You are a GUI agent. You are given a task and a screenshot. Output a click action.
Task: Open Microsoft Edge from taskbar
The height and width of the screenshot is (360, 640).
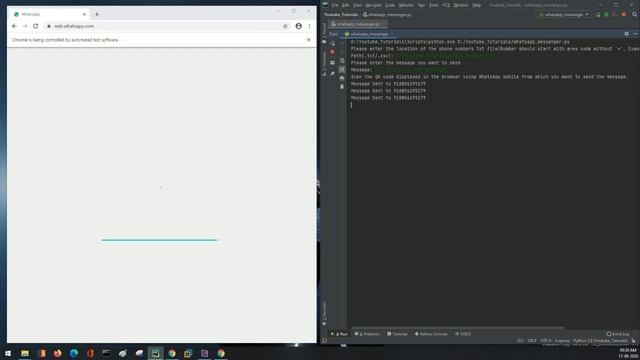74,353
